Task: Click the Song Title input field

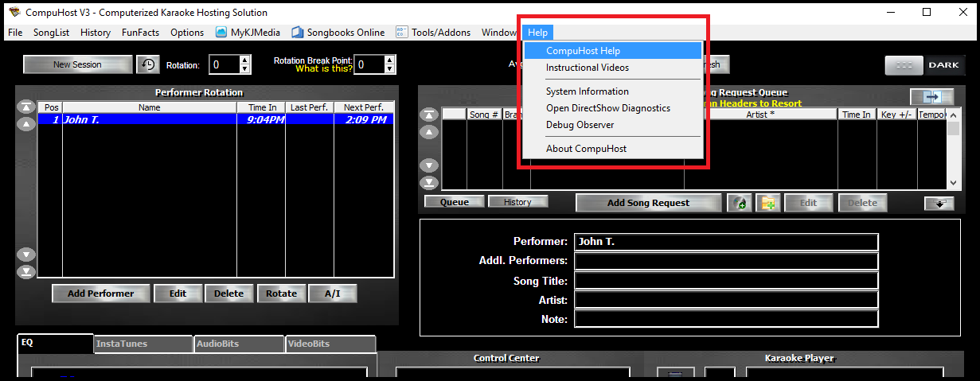Action: [726, 281]
